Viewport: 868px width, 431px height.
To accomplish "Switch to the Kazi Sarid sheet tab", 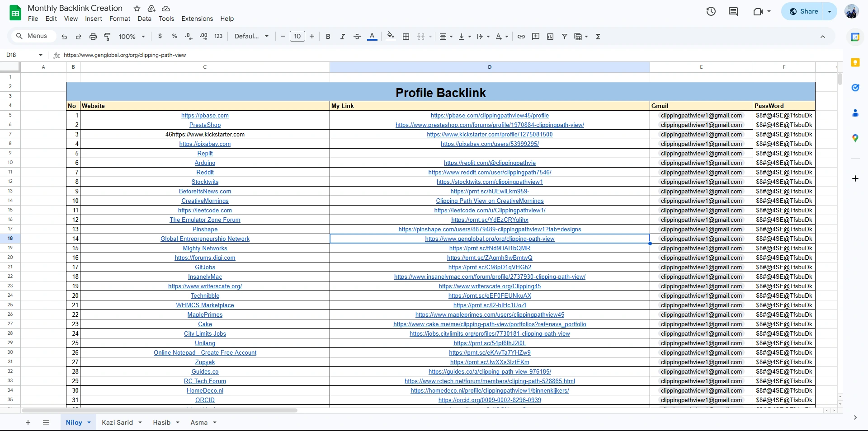I will tap(117, 422).
